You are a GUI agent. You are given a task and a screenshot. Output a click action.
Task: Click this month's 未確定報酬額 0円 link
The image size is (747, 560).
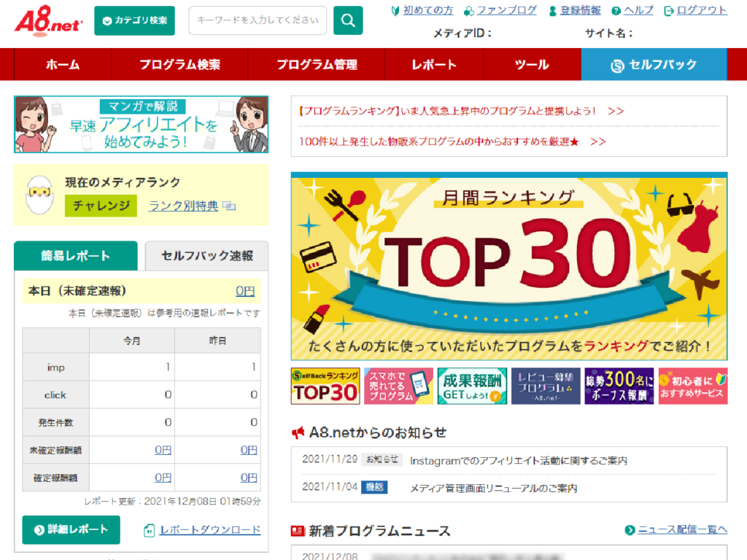point(163,450)
